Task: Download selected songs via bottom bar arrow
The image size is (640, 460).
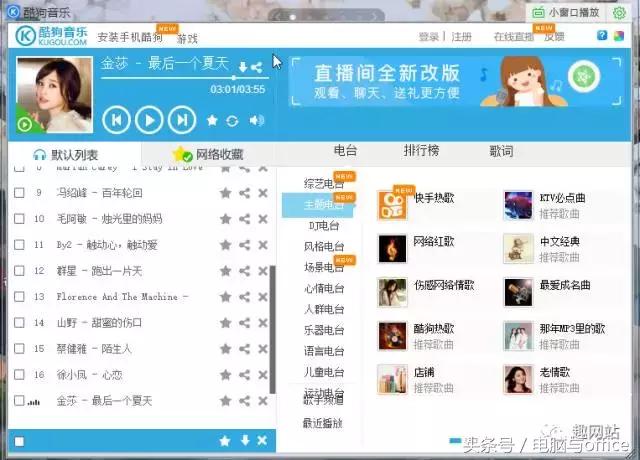Action: 245,440
